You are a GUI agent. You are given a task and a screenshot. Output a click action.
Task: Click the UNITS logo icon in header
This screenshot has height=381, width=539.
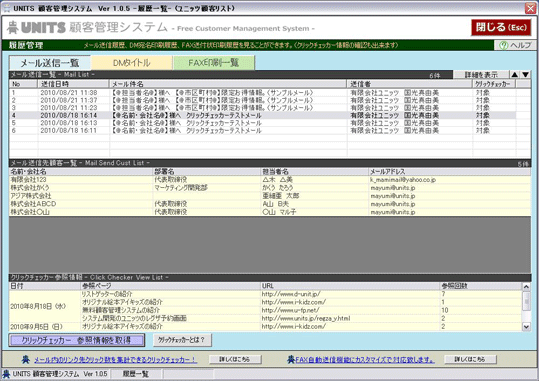point(13,28)
